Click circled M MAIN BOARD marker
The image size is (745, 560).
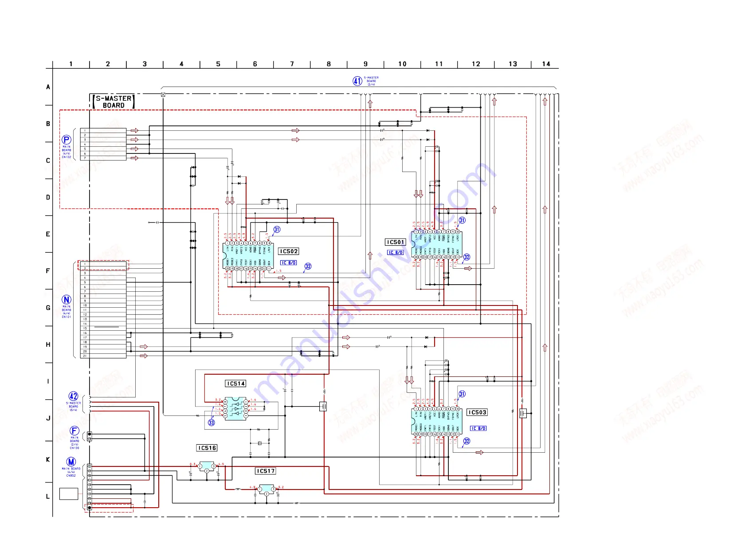pos(71,462)
